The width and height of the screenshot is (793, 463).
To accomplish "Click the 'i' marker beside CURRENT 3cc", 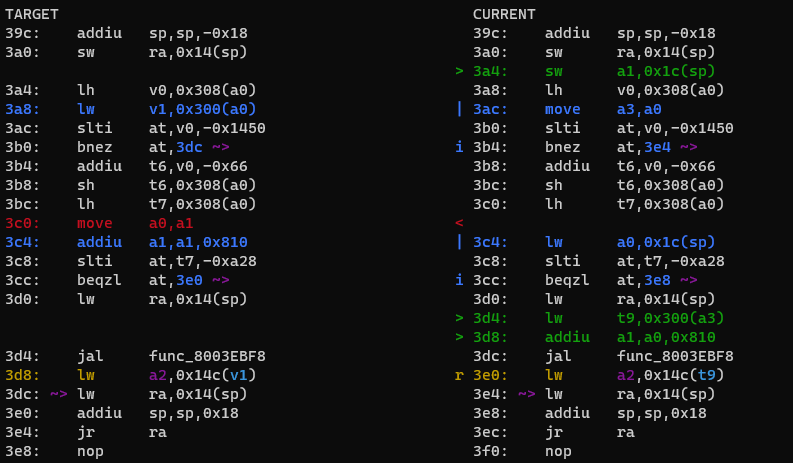I will click(459, 280).
